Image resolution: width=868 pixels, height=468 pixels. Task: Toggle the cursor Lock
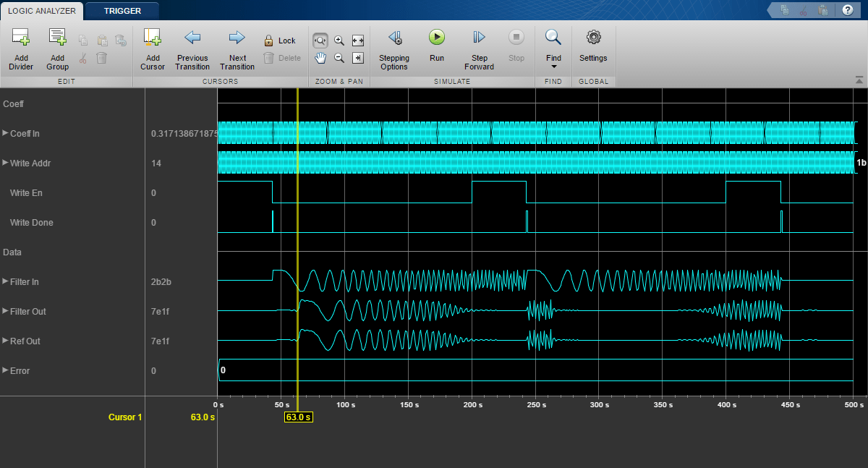279,41
